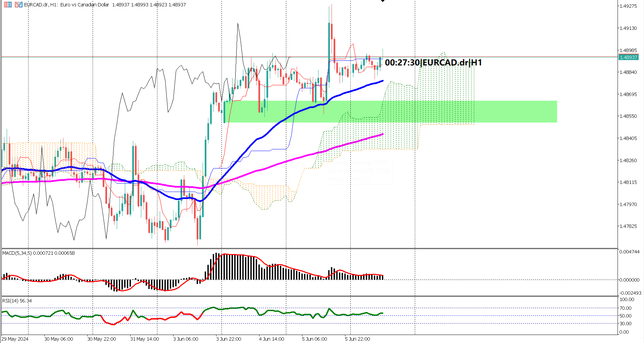
Task: Toggle the RSI(14) indicator label
Action: click(x=10, y=301)
